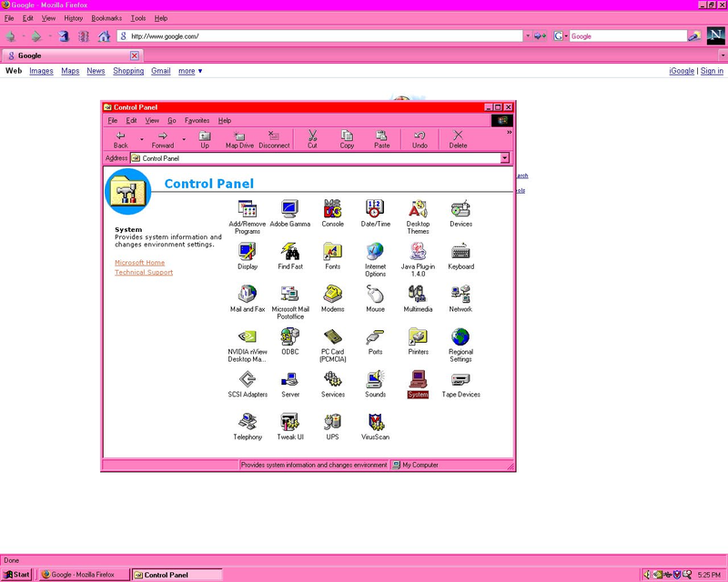Expand the Back button history arrow
Image resolution: width=728 pixels, height=582 pixels.
point(142,139)
